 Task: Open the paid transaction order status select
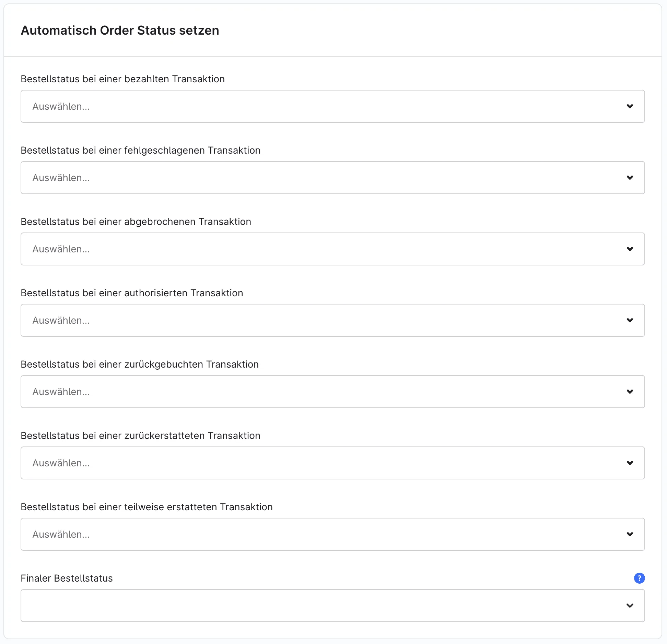(332, 106)
